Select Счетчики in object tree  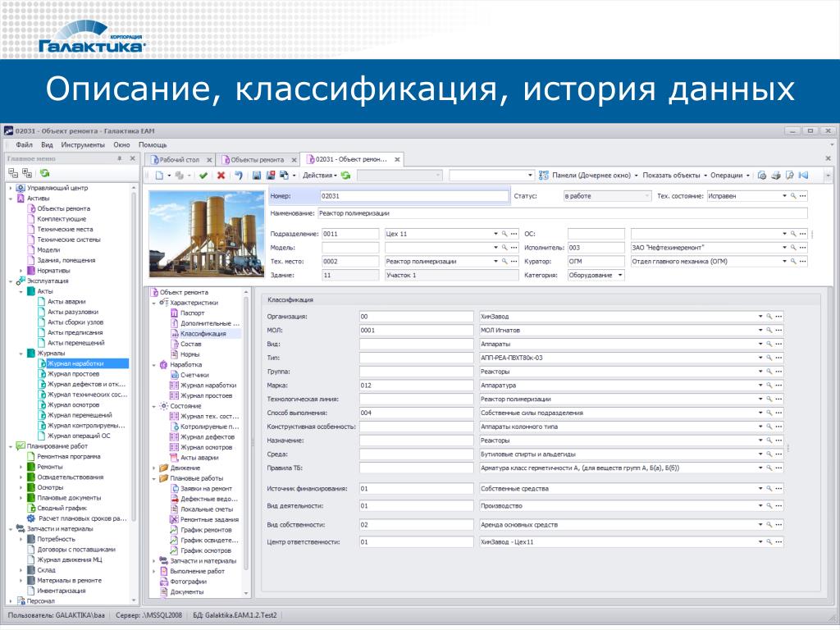(194, 376)
